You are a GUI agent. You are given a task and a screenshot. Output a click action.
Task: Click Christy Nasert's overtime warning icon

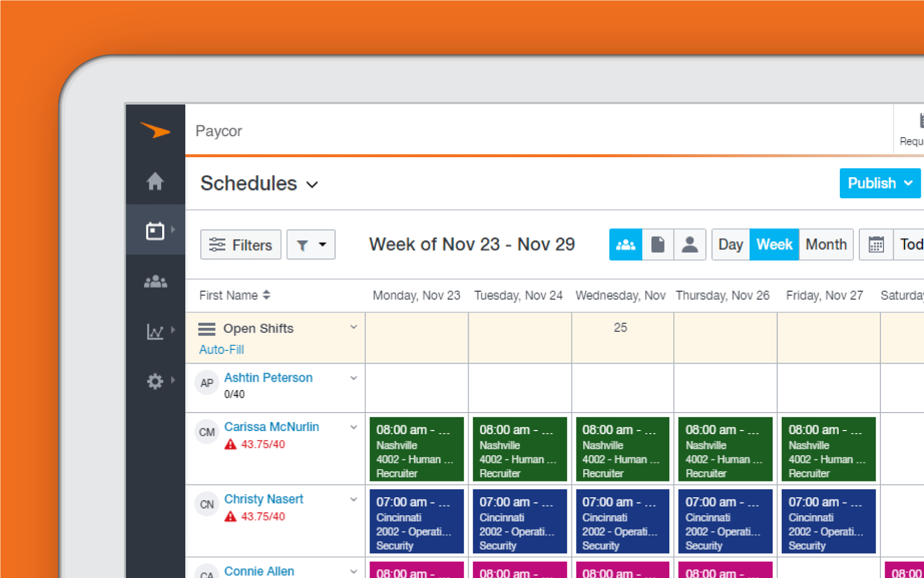click(230, 516)
